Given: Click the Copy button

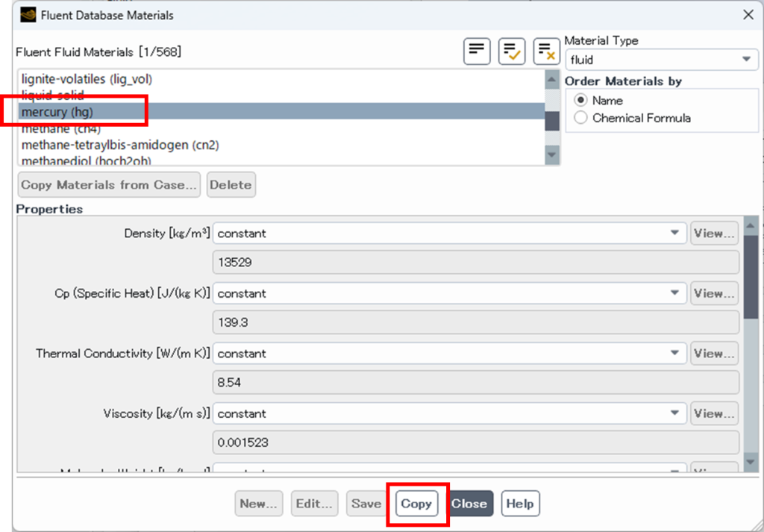Looking at the screenshot, I should point(416,503).
